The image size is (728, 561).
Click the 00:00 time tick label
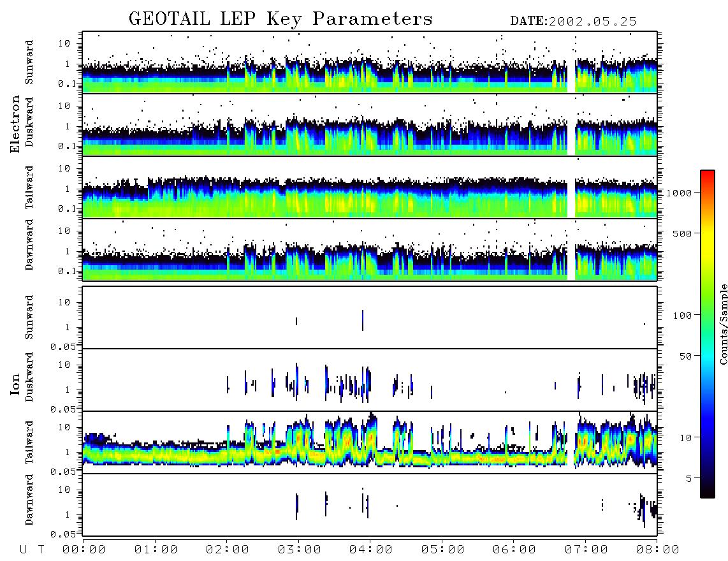tap(84, 550)
